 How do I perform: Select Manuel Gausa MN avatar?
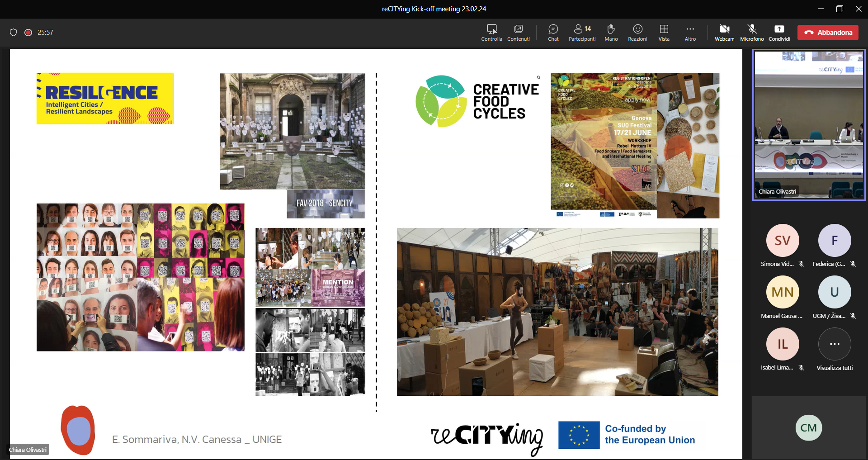(x=782, y=292)
